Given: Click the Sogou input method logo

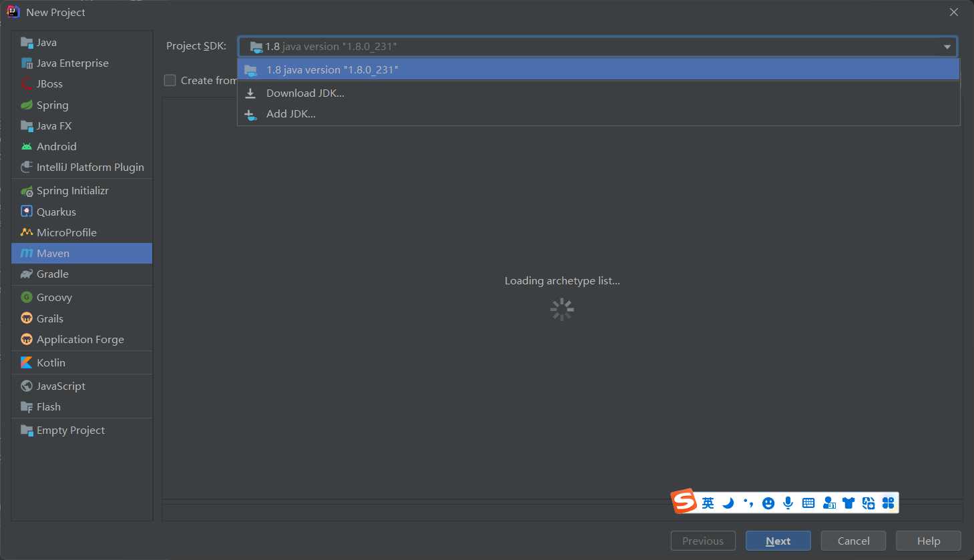Looking at the screenshot, I should (x=684, y=501).
